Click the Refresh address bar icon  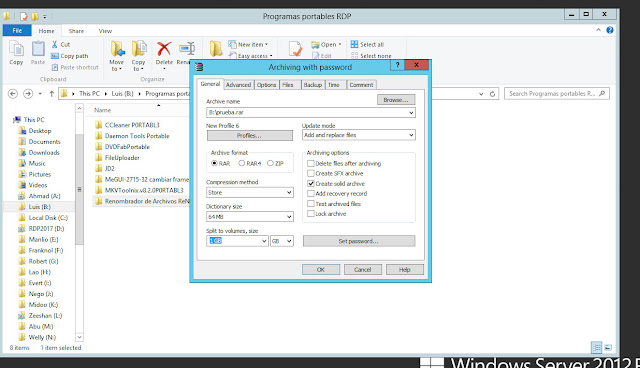[492, 94]
